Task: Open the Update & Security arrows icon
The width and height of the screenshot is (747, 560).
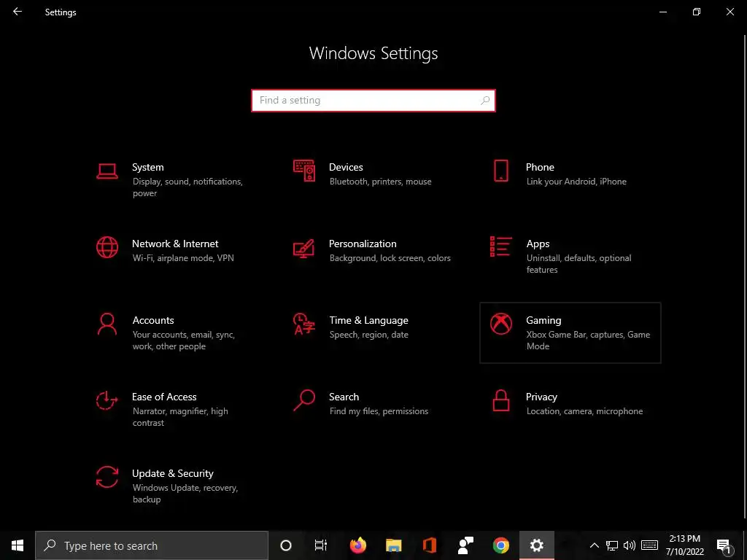Action: point(107,477)
